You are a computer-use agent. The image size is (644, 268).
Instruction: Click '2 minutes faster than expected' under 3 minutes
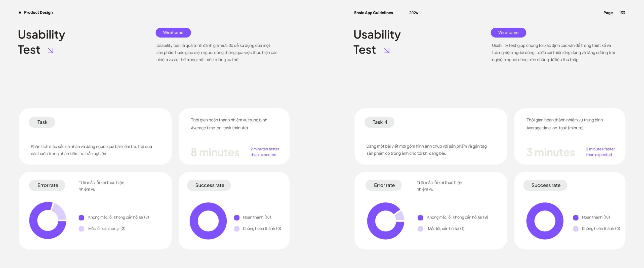tap(600, 152)
